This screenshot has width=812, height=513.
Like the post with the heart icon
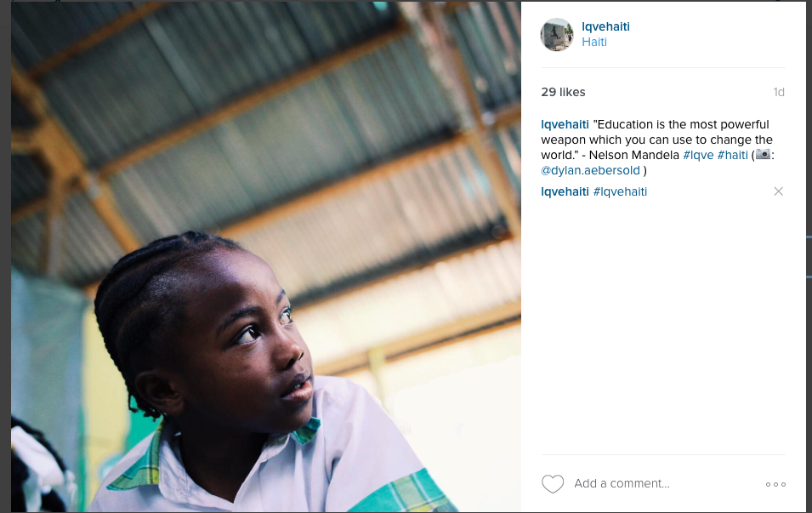(x=553, y=484)
